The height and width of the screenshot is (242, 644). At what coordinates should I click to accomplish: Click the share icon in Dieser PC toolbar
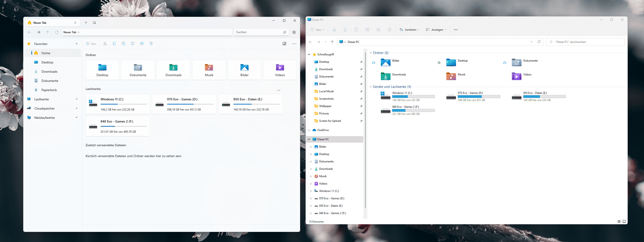tap(379, 30)
